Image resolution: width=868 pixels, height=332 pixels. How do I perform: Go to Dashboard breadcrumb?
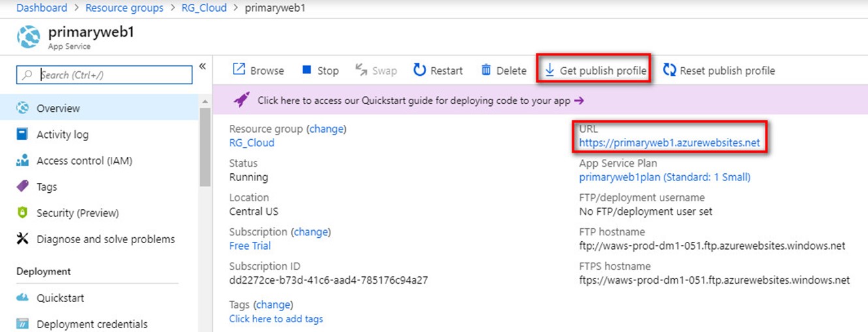click(x=42, y=8)
